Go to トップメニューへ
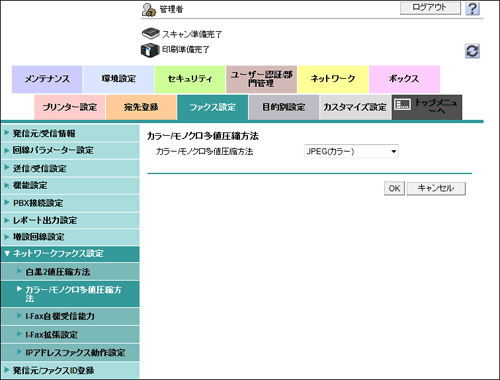 pyautogui.click(x=427, y=107)
